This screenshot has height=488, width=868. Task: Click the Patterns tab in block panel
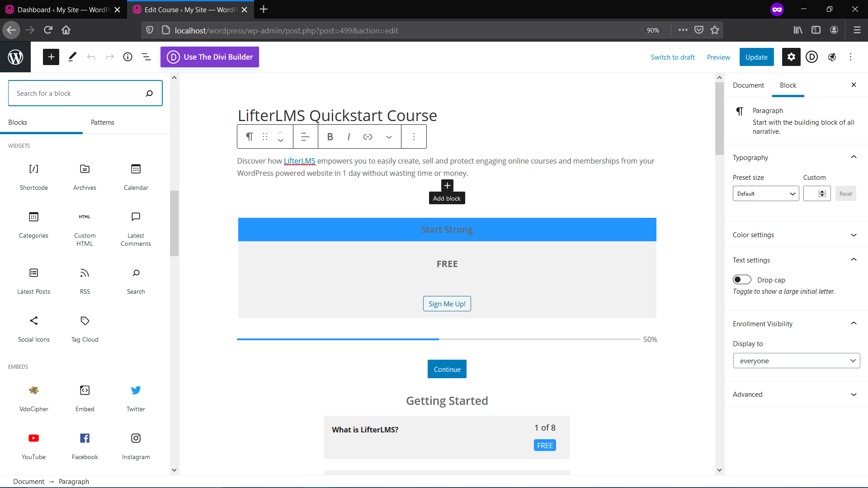(102, 122)
